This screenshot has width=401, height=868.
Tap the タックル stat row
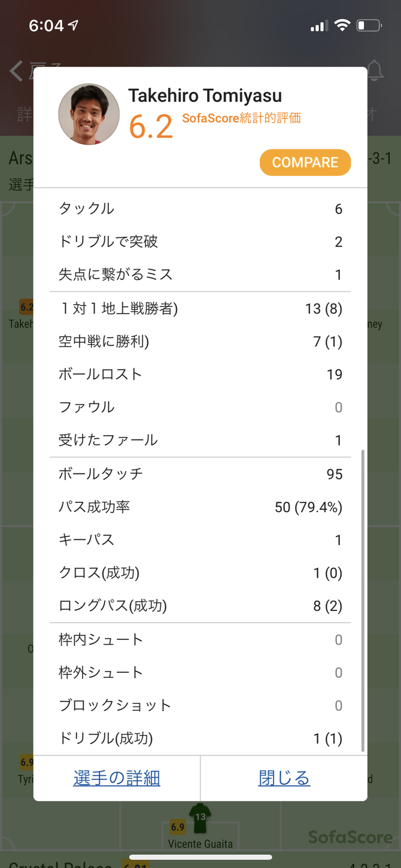coord(200,209)
